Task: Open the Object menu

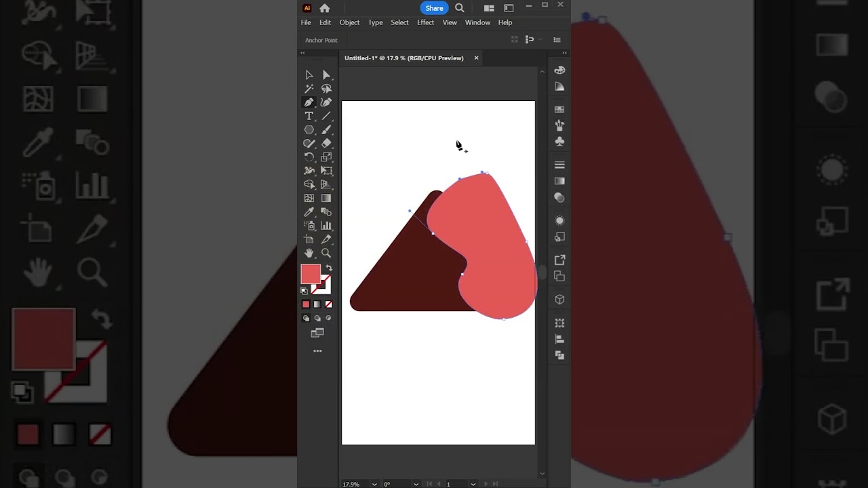Action: 349,22
